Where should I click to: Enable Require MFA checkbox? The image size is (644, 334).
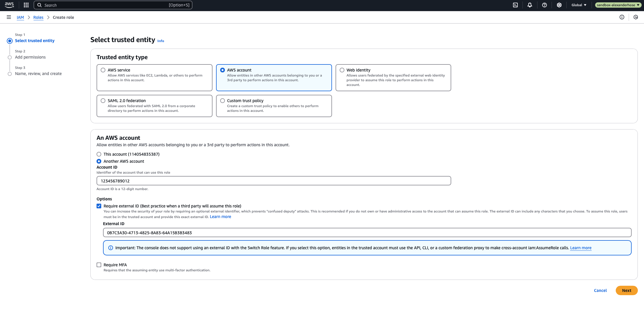[x=99, y=265]
